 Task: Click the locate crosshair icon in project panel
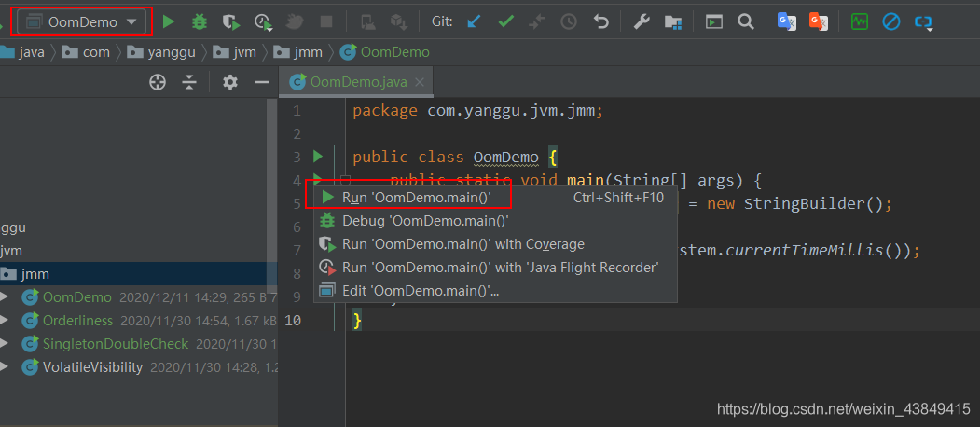pyautogui.click(x=158, y=82)
